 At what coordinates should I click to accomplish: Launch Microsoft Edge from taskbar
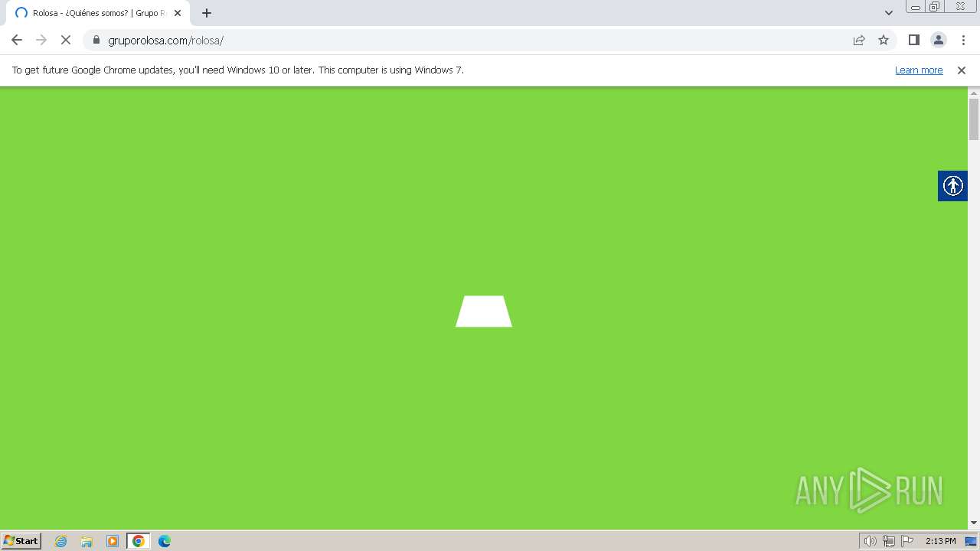165,541
